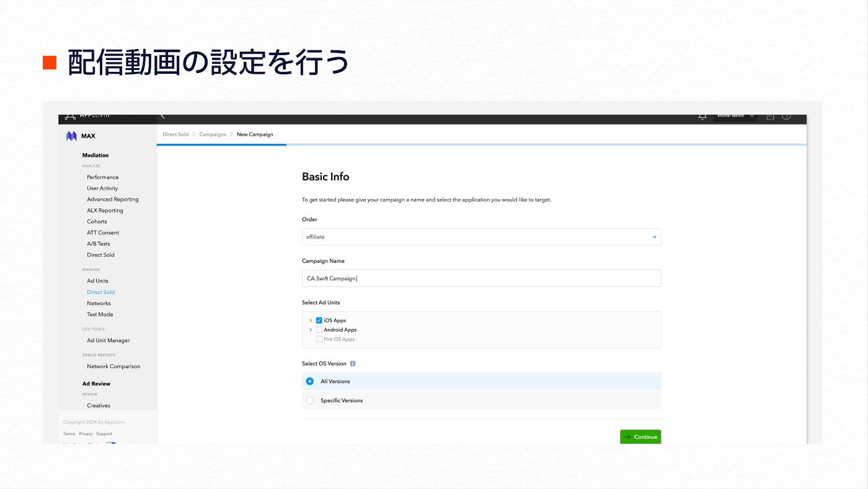Open the Privacy footer link
The width and height of the screenshot is (868, 489).
pyautogui.click(x=86, y=434)
